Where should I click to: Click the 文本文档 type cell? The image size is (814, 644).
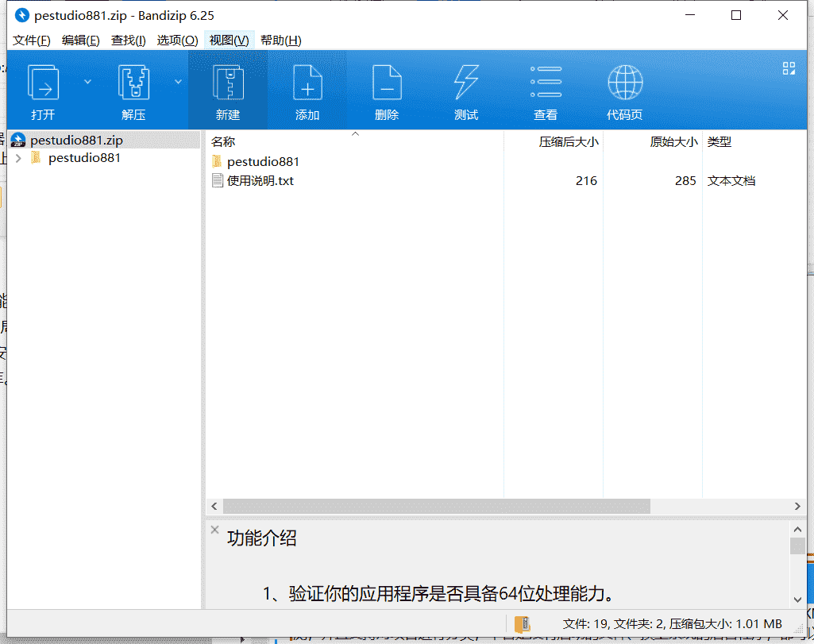pos(731,180)
